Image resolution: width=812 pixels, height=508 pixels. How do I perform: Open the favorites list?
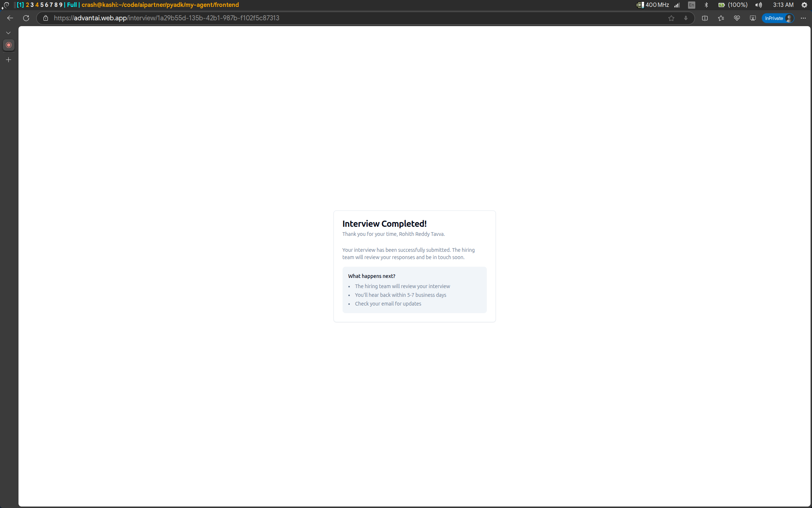pyautogui.click(x=721, y=18)
